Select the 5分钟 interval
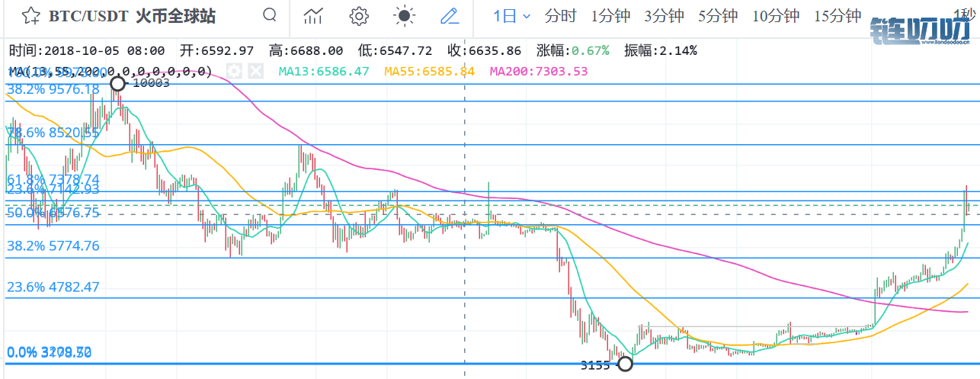Screen dimensions: 980x379 click(x=717, y=16)
